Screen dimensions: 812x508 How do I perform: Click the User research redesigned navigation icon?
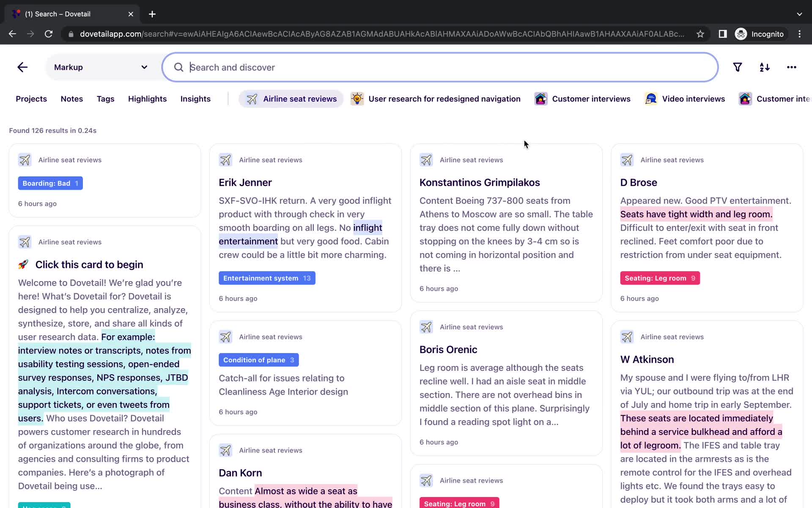coord(357,98)
